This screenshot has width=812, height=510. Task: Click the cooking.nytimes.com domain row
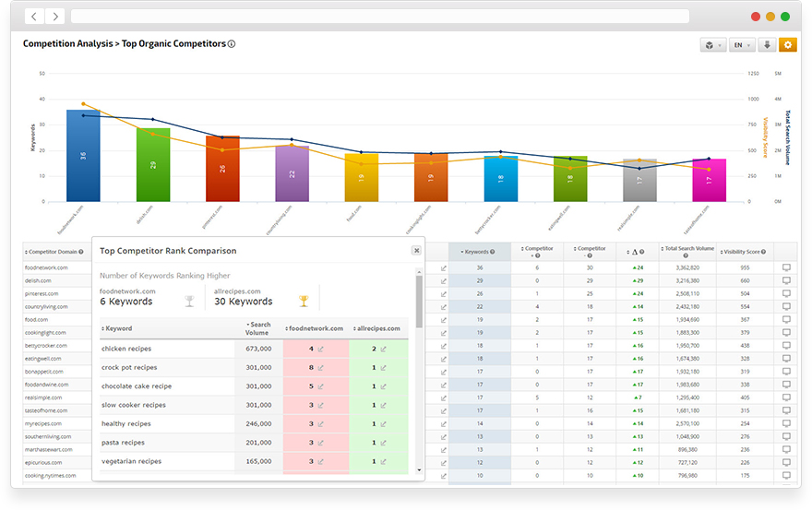(x=50, y=475)
